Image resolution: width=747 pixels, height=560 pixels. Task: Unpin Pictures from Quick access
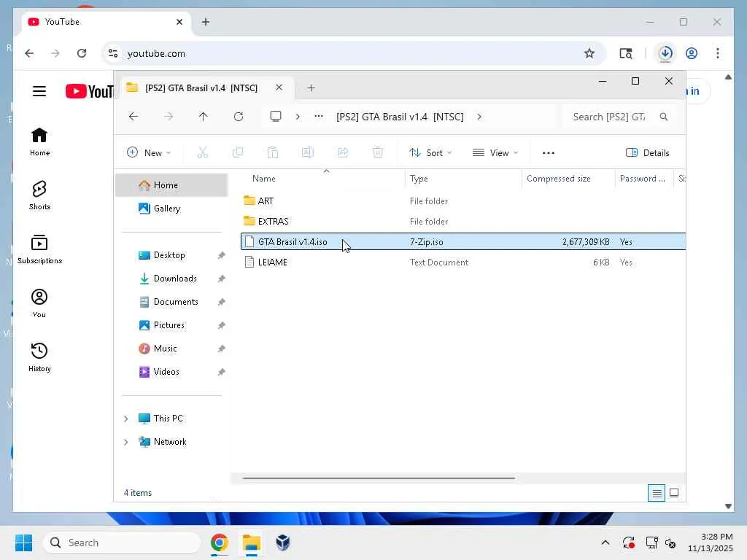(222, 326)
